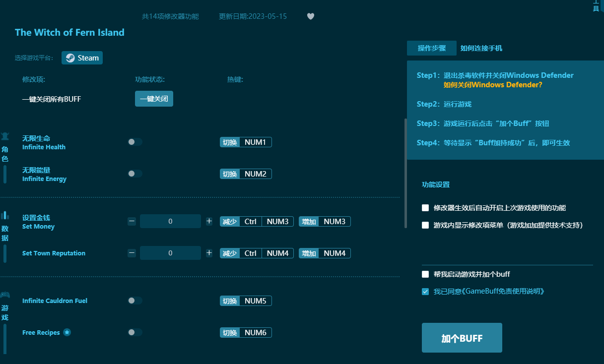This screenshot has width=604, height=364.
Task: Click the 数据 data category bar-chart icon
Action: (5, 215)
